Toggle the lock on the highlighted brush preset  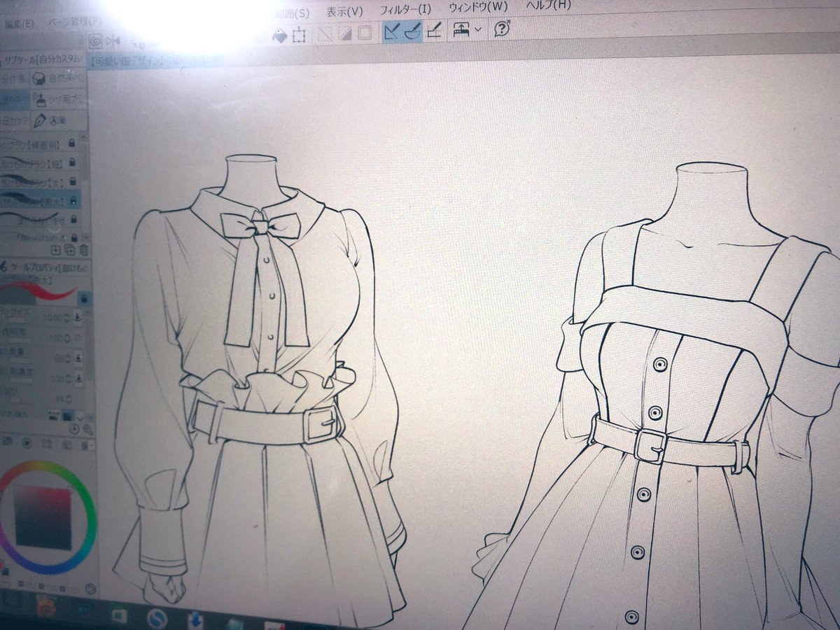click(71, 201)
